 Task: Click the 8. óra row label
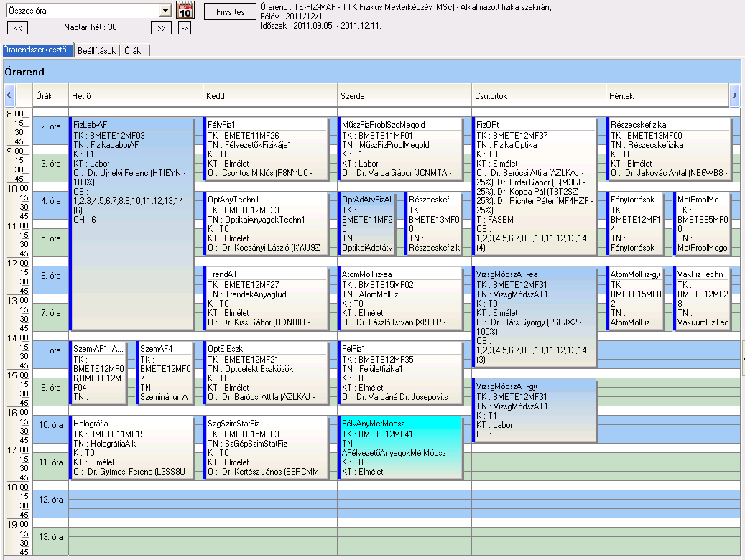point(51,350)
